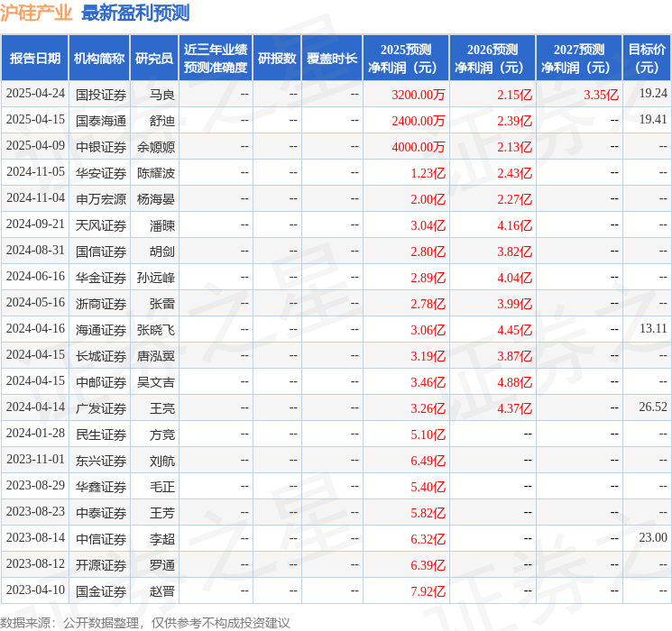
Task: Select institution 国投证券
Action: (x=101, y=95)
